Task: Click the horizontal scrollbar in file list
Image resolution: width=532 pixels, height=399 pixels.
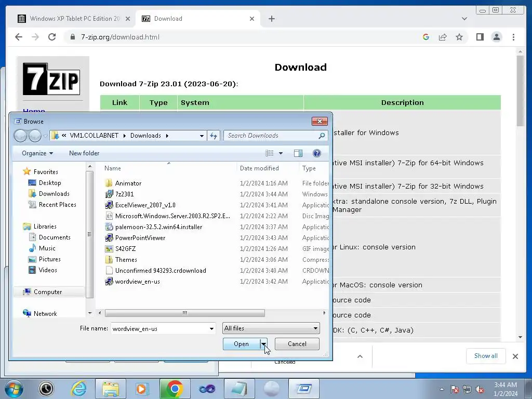Action: click(x=184, y=313)
